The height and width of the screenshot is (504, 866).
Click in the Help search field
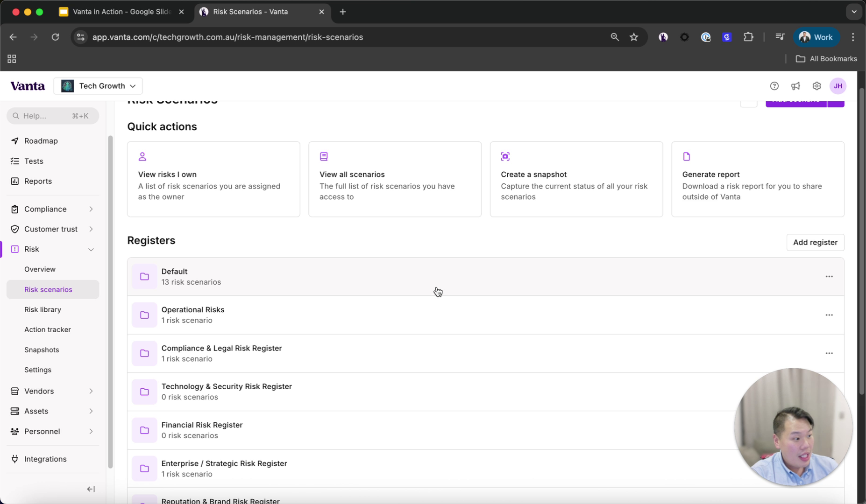[51, 116]
